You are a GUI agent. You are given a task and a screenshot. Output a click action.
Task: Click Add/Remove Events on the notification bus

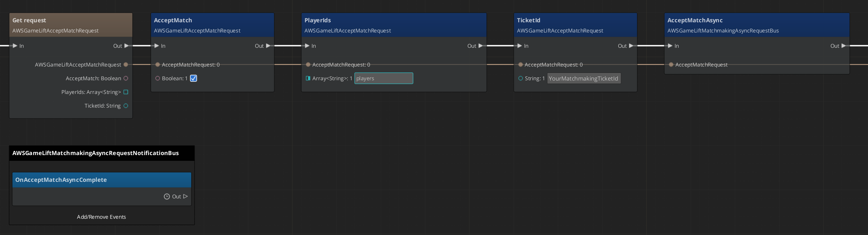(x=101, y=217)
